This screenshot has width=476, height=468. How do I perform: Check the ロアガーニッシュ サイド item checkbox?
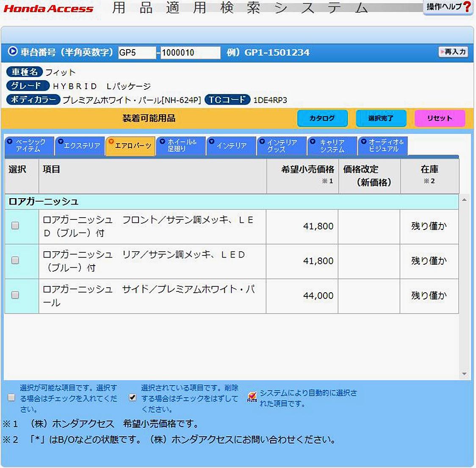point(15,295)
